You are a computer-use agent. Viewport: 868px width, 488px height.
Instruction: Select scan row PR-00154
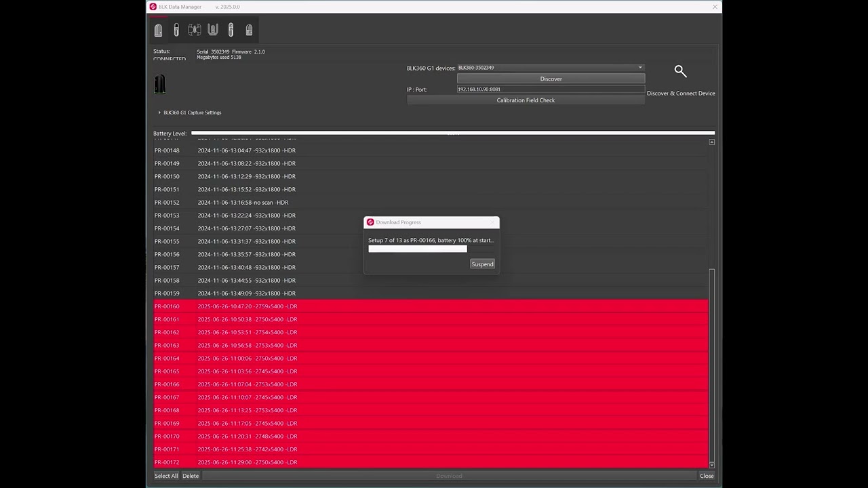click(431, 228)
